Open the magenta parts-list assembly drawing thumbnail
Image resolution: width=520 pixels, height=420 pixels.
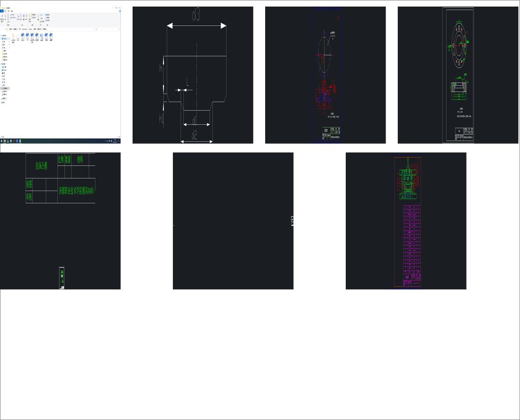(406, 221)
